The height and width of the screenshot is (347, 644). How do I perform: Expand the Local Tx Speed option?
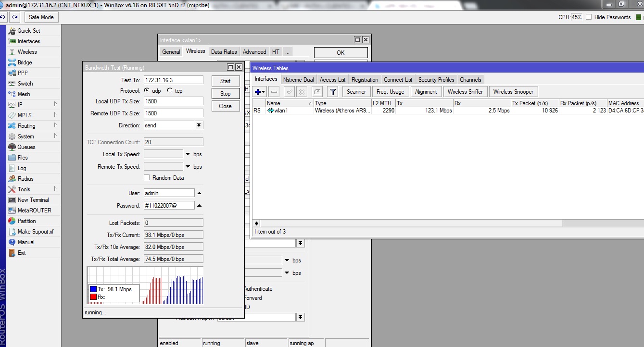click(188, 154)
